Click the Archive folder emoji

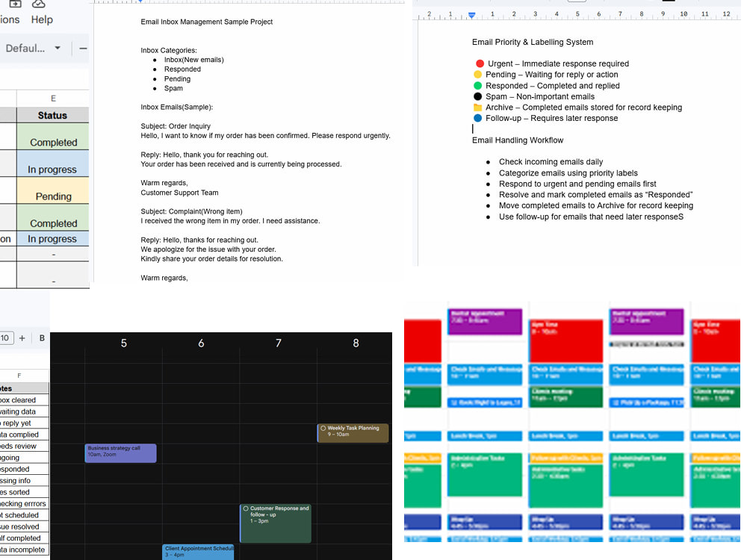pos(478,107)
